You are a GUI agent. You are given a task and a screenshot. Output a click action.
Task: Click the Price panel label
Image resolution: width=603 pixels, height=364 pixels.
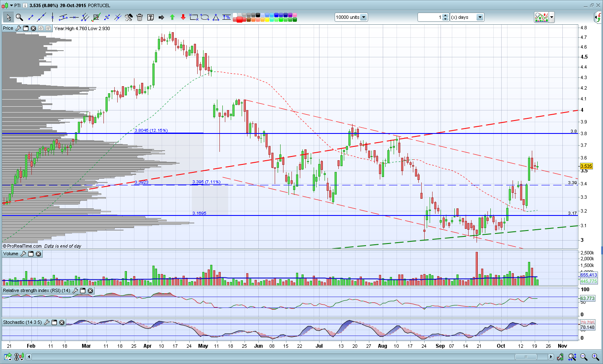(x=8, y=28)
